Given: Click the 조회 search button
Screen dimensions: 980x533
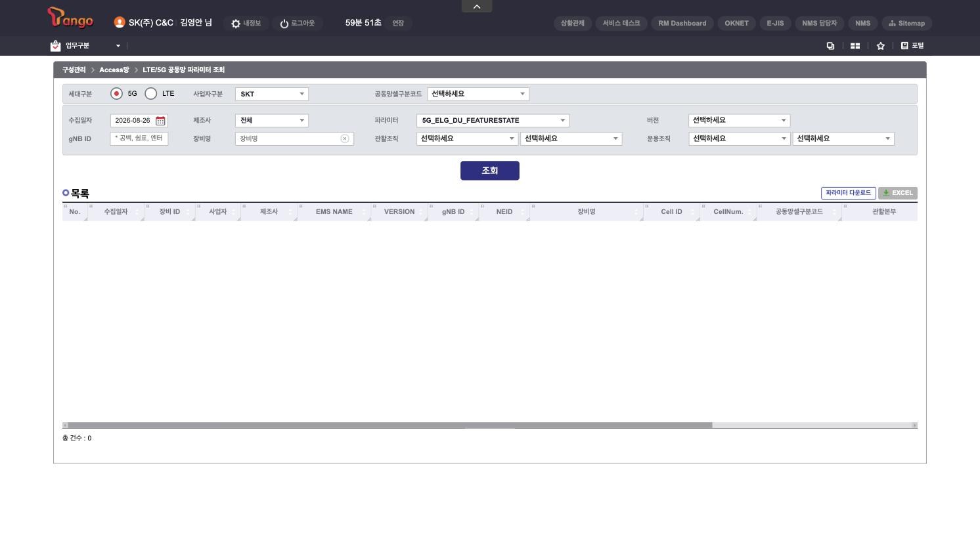Looking at the screenshot, I should [x=490, y=171].
